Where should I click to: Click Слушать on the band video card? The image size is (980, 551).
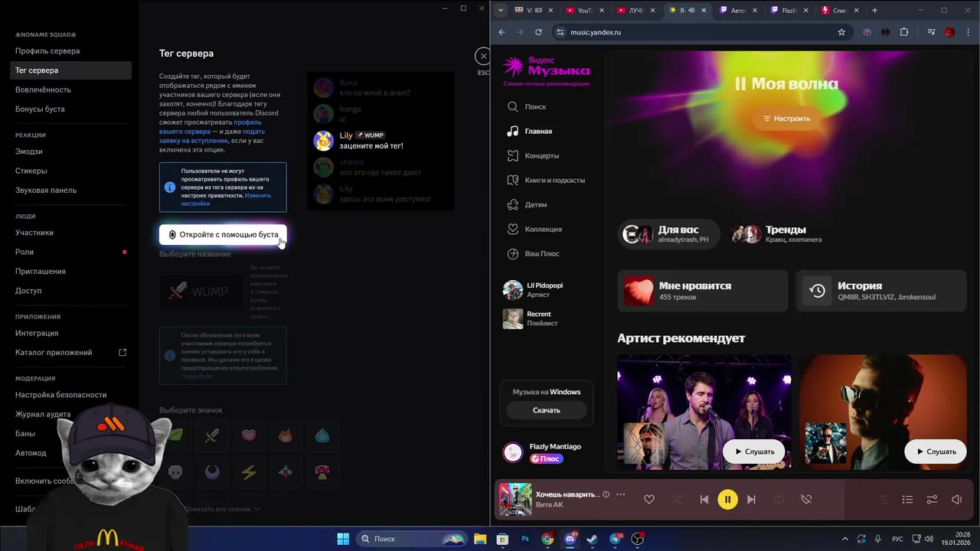pyautogui.click(x=754, y=452)
